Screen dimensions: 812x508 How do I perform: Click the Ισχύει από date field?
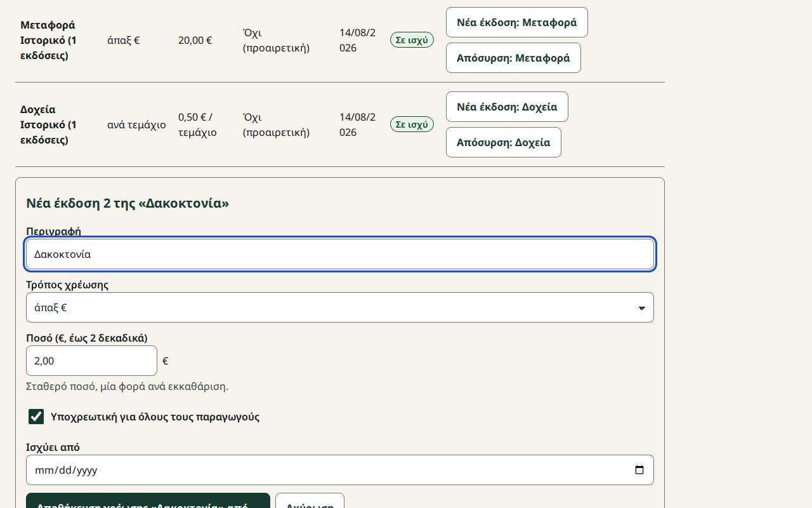pyautogui.click(x=340, y=470)
